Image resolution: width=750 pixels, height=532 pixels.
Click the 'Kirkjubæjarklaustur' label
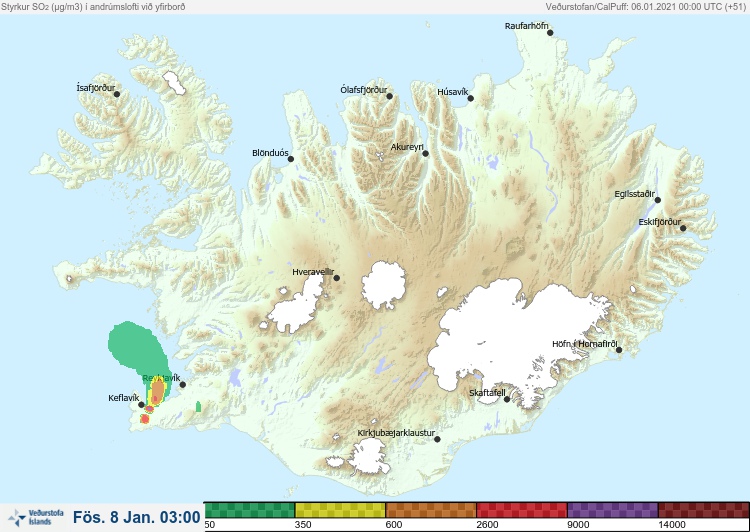point(396,433)
